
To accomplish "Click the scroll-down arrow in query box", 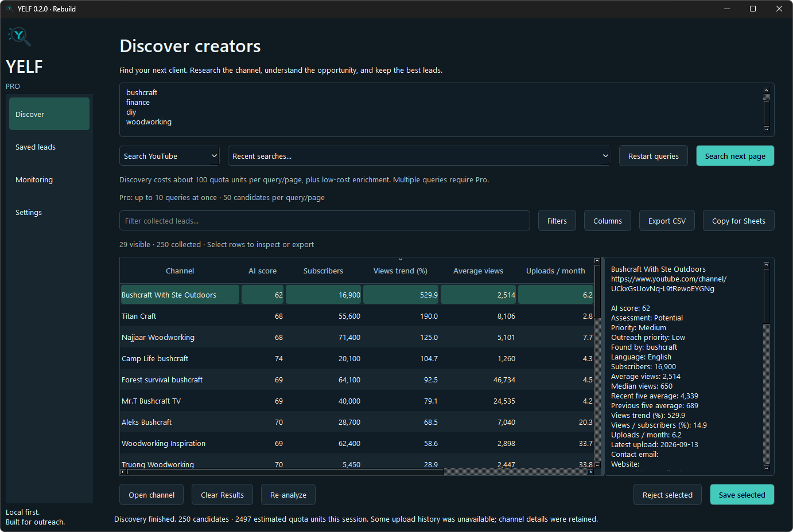I will pyautogui.click(x=766, y=129).
